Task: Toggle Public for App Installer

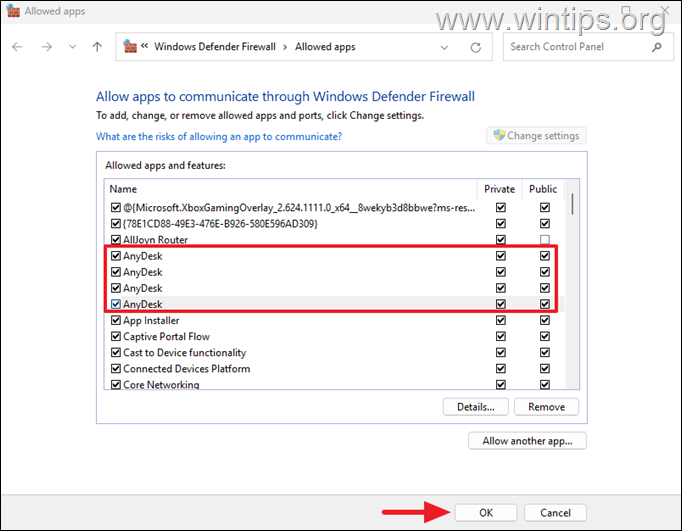Action: (x=545, y=321)
